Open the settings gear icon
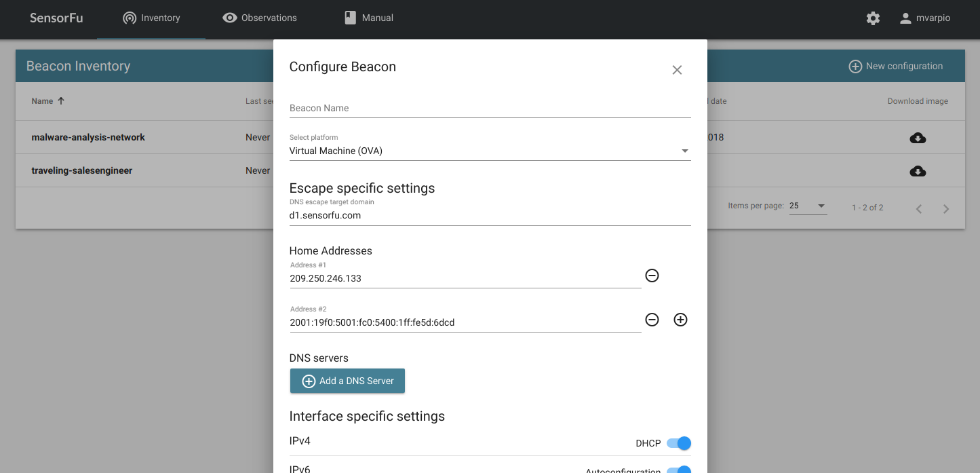The image size is (980, 473). tap(873, 18)
